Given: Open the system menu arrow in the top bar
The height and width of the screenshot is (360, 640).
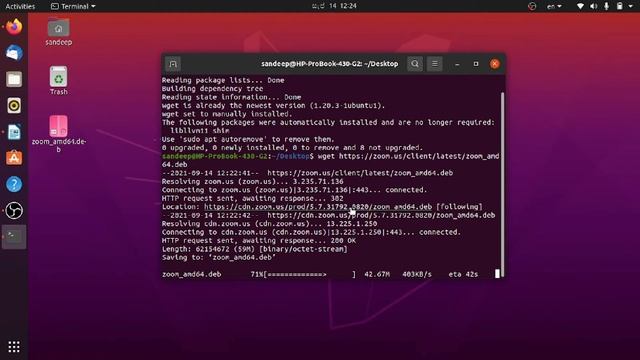Looking at the screenshot, I should point(631,6).
